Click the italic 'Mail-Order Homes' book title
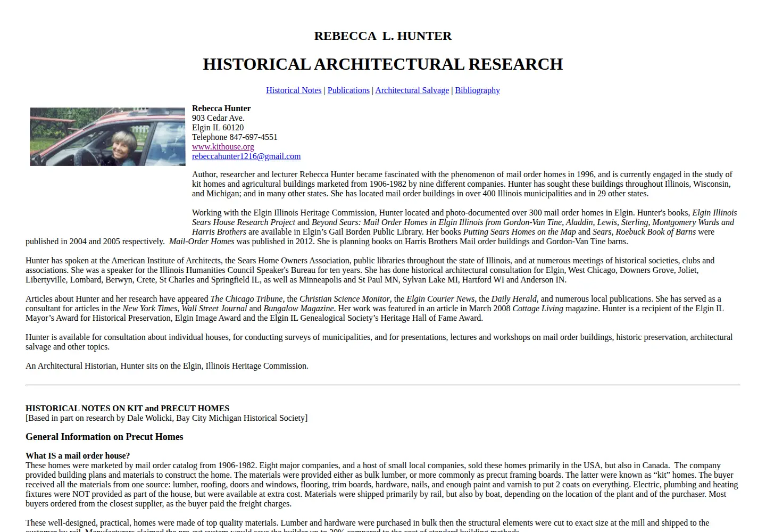This screenshot has height=532, width=766. pyautogui.click(x=202, y=242)
